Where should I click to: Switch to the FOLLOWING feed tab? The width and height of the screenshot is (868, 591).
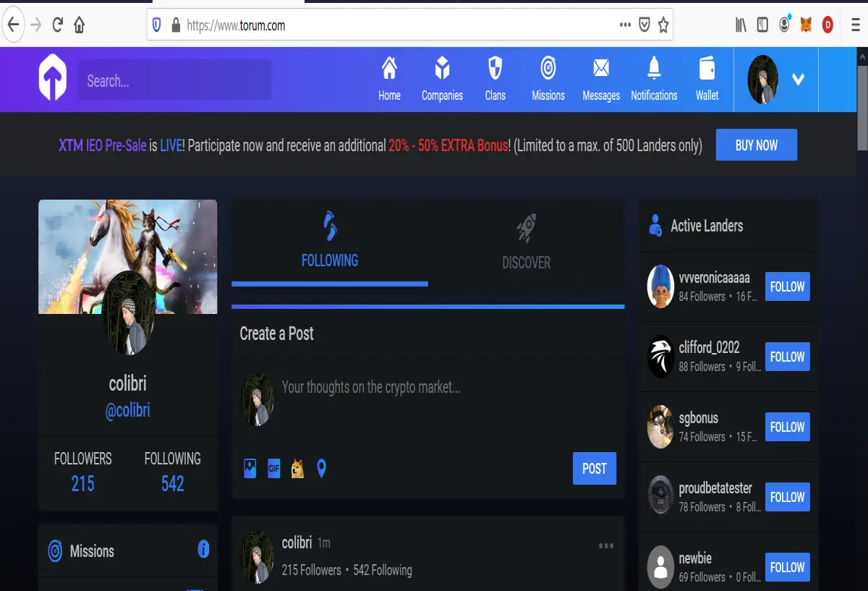tap(330, 242)
